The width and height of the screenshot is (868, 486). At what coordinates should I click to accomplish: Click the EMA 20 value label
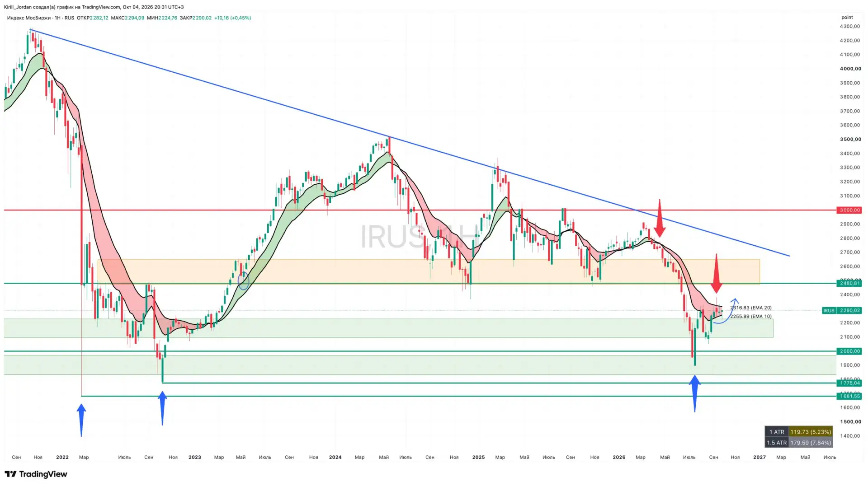(751, 308)
